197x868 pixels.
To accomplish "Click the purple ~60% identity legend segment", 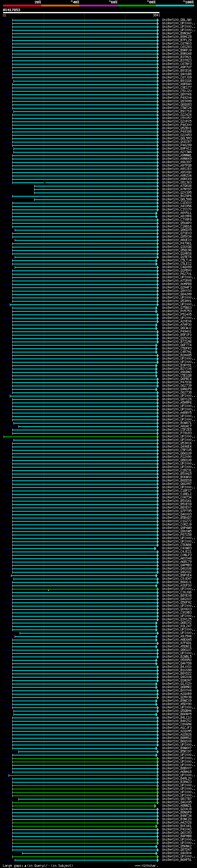I will tap(99, 6).
